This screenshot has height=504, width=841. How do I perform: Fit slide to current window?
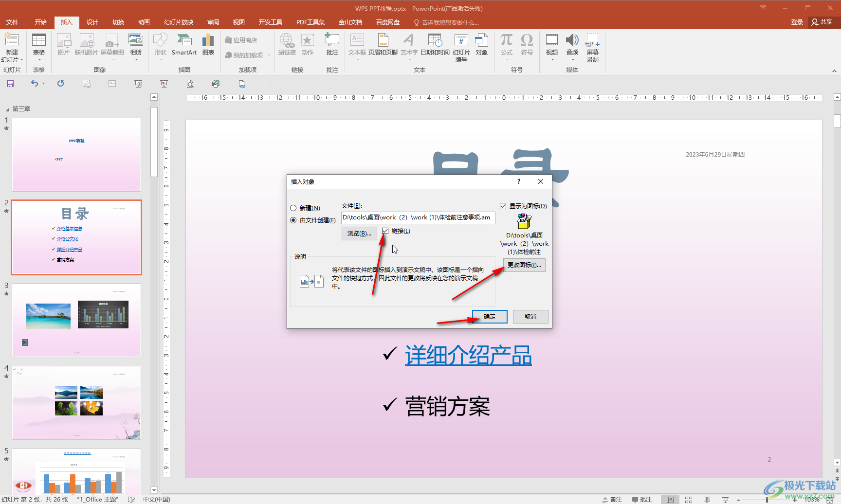pyautogui.click(x=830, y=500)
